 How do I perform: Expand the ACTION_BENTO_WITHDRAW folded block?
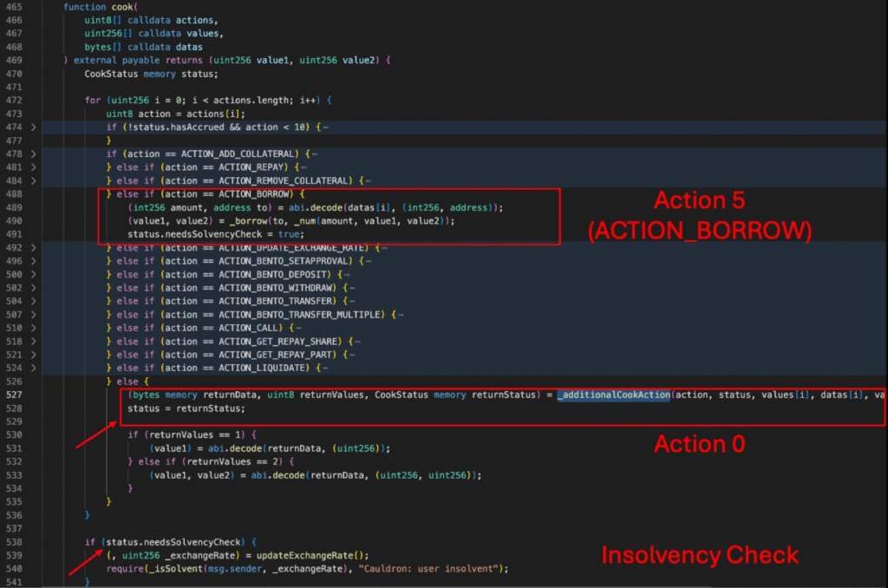click(34, 288)
